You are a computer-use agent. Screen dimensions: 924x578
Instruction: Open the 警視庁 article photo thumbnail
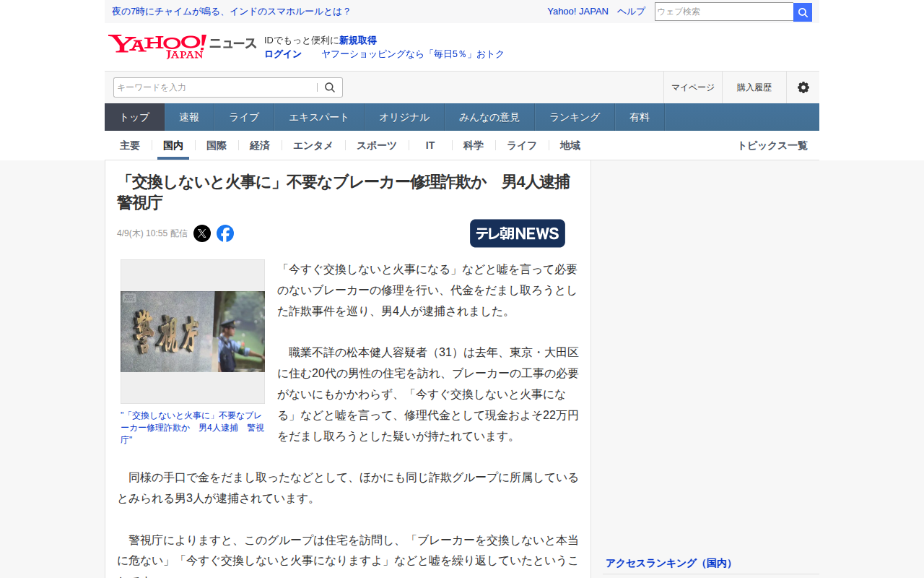pos(193,332)
